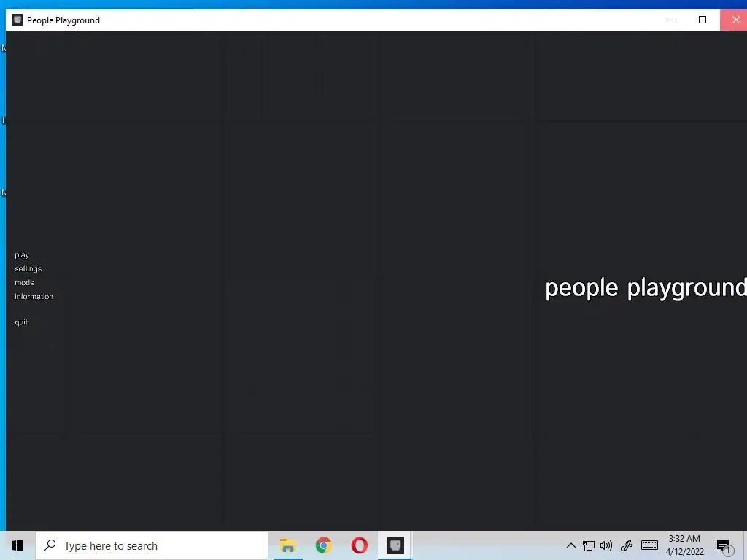Focus the Type here to search box
This screenshot has height=560, width=747.
[152, 545]
